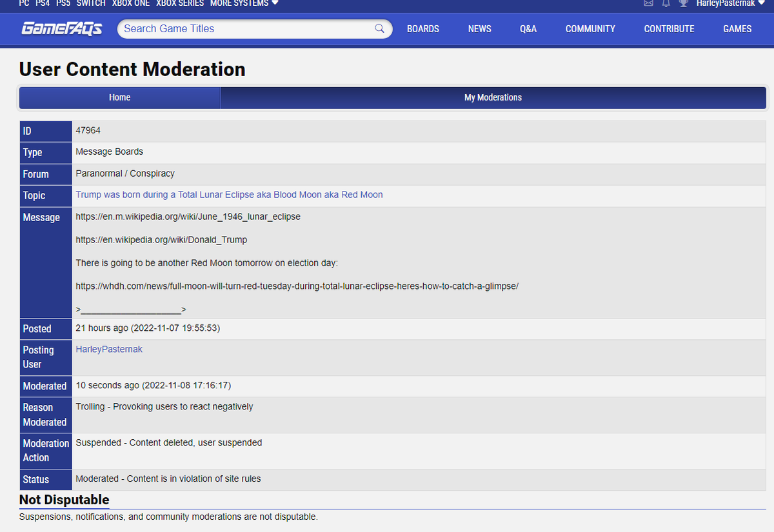Screen dimensions: 774x532
Task: Click the search magnifier icon
Action: pyautogui.click(x=380, y=28)
